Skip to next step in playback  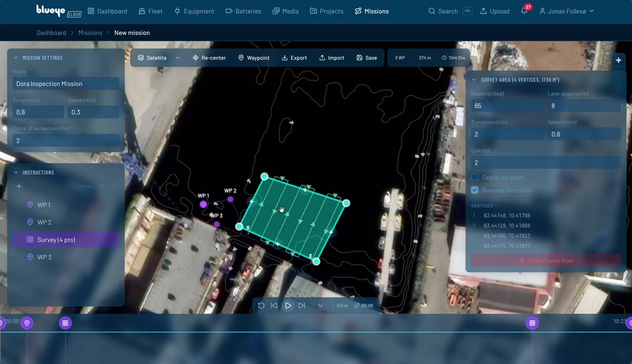(x=302, y=305)
